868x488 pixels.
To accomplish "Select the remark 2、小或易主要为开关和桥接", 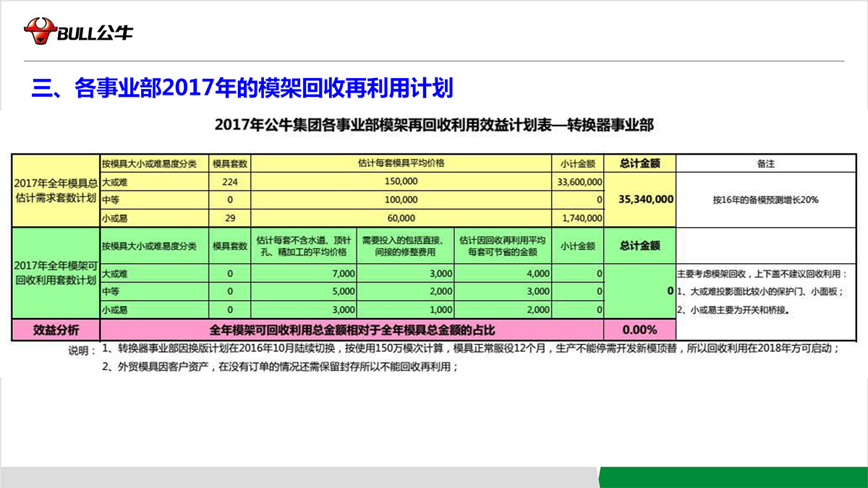I will pyautogui.click(x=733, y=309).
